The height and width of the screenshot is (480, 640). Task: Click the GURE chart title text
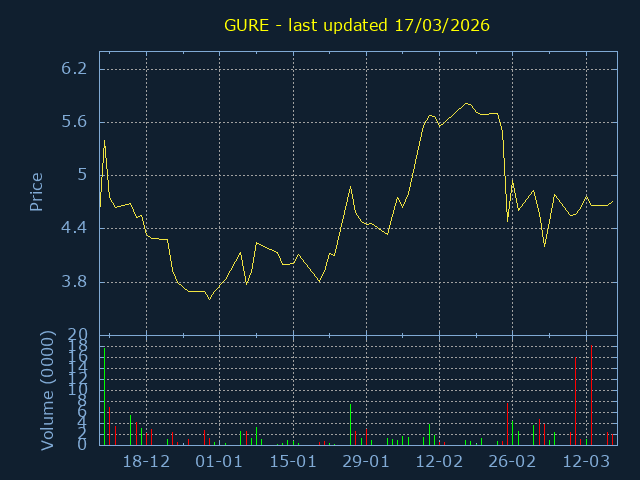click(356, 24)
